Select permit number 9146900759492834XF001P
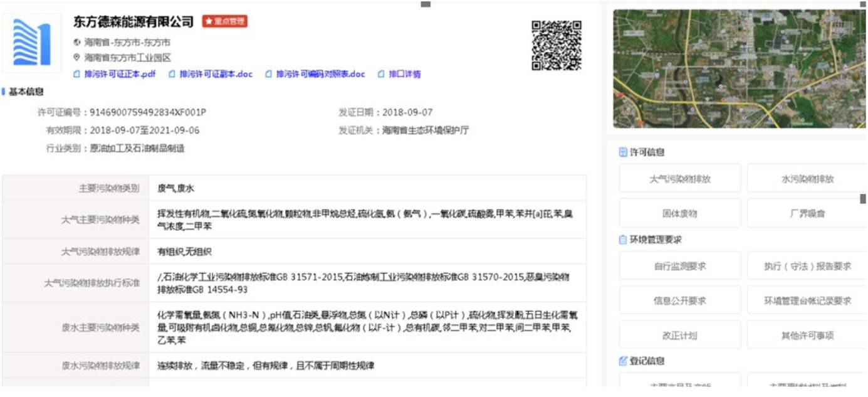 click(x=148, y=112)
